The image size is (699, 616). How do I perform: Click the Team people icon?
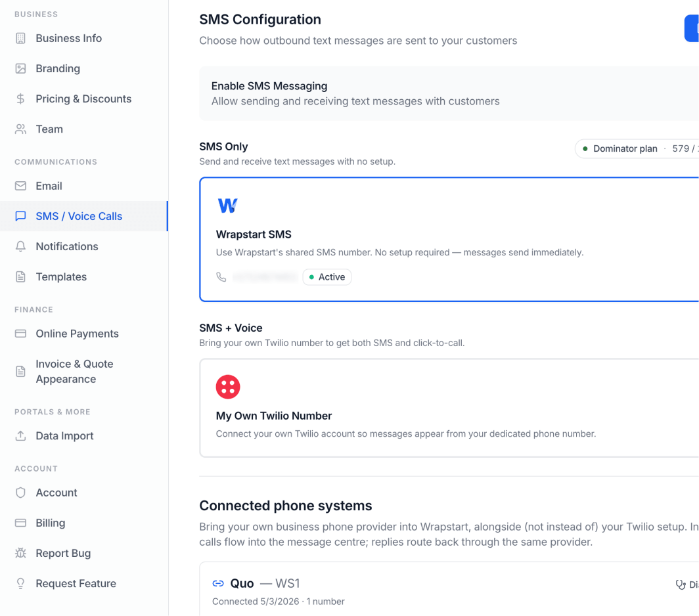click(x=20, y=129)
